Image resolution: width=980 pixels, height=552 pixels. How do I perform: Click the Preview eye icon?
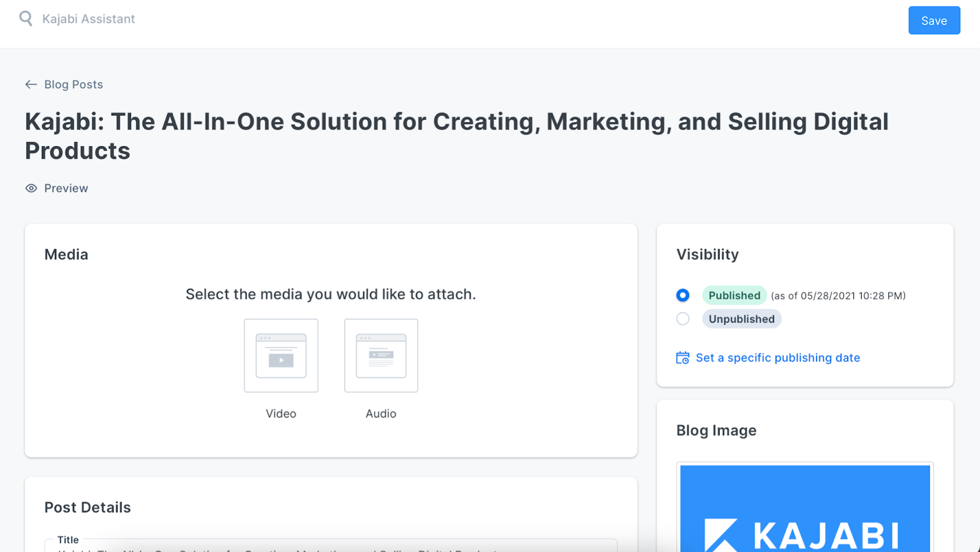coord(31,188)
